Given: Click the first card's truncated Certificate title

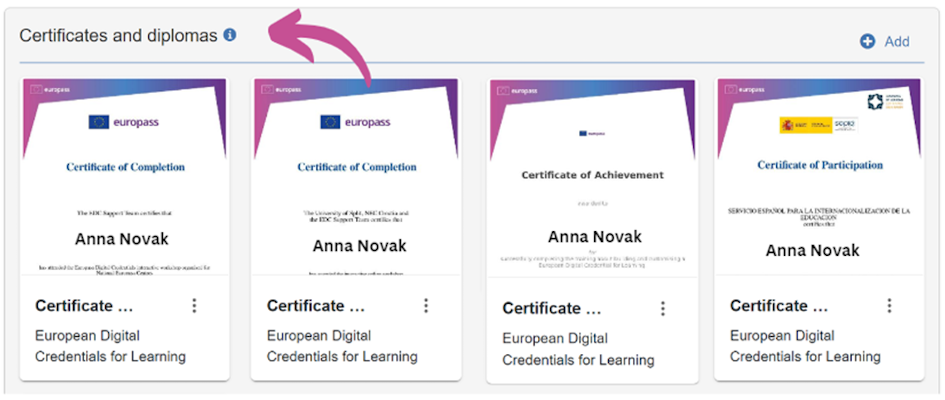Looking at the screenshot, I should (x=84, y=306).
